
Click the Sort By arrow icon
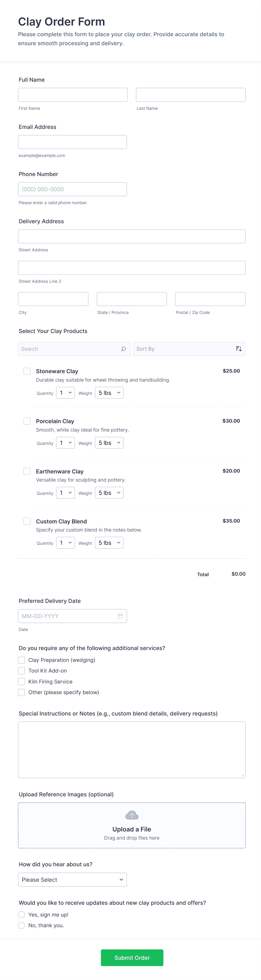(x=239, y=349)
